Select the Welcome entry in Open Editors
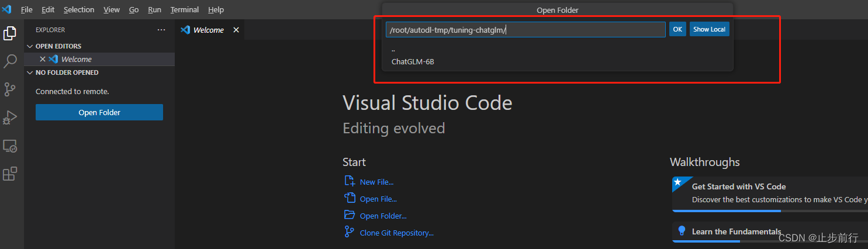This screenshot has width=868, height=249. 99,59
